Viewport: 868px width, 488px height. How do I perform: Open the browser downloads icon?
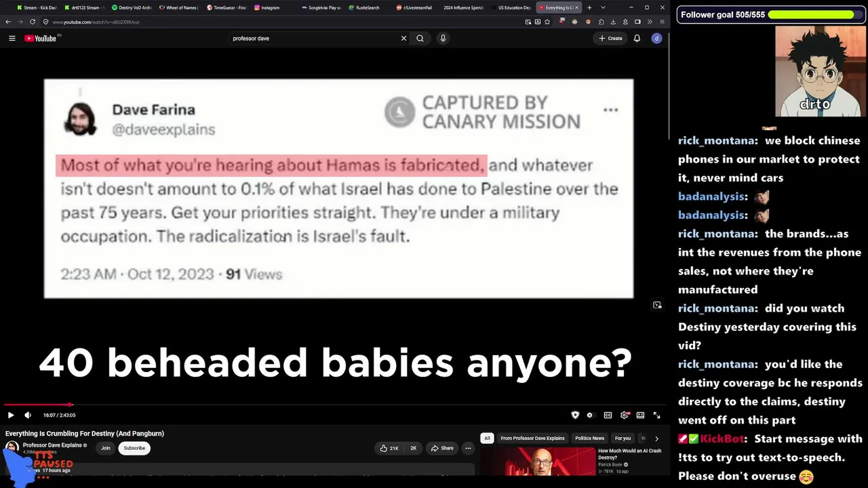point(613,22)
